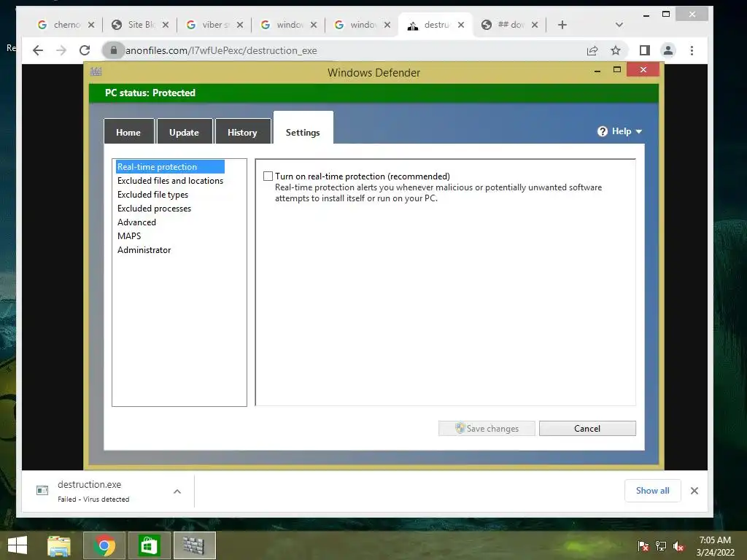Open the Windows Start button
747x560 pixels.
(18, 545)
